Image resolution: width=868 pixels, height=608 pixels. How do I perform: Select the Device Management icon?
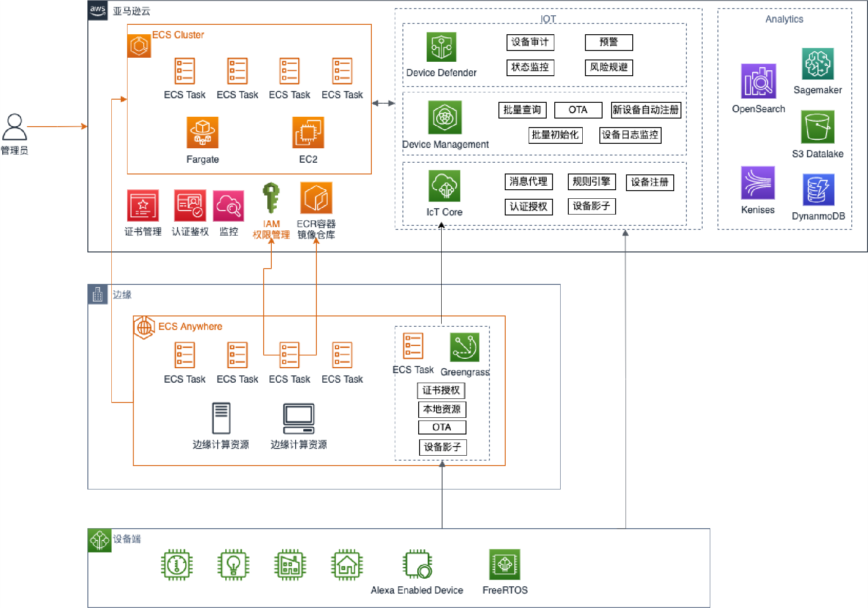[445, 117]
